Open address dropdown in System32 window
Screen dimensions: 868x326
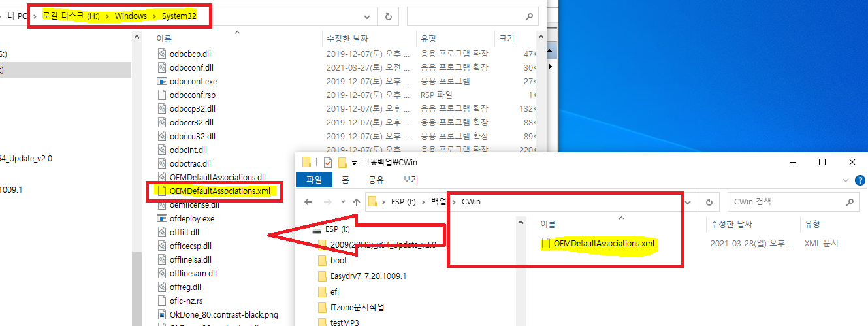(x=368, y=16)
